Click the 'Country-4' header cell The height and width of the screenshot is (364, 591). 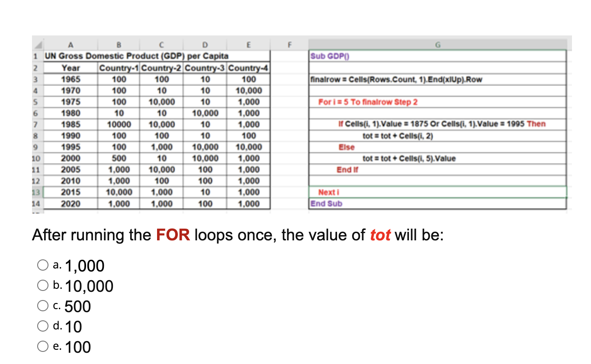coord(249,68)
